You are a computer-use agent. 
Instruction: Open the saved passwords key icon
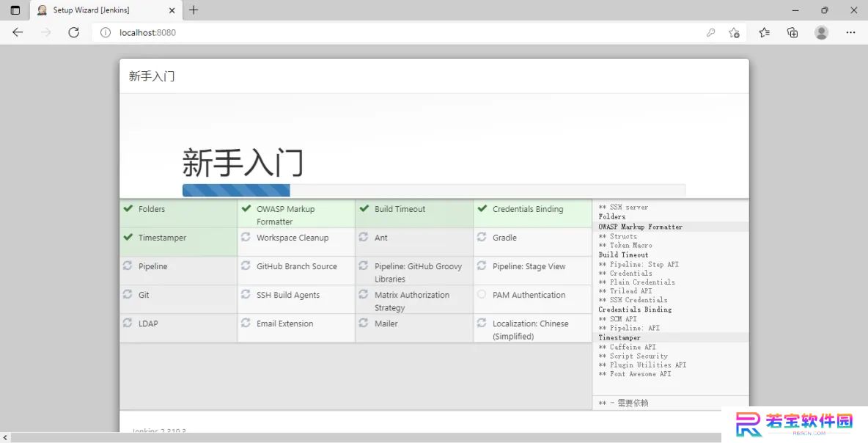pos(711,33)
